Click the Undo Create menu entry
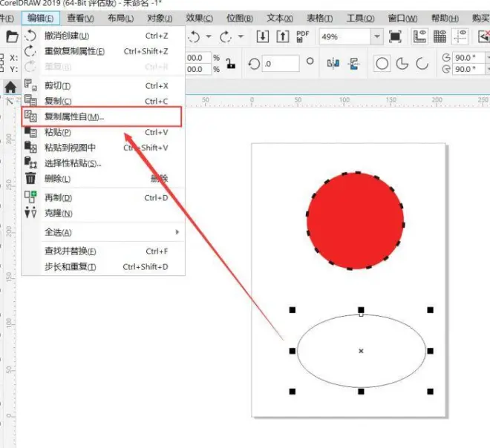 click(x=103, y=36)
